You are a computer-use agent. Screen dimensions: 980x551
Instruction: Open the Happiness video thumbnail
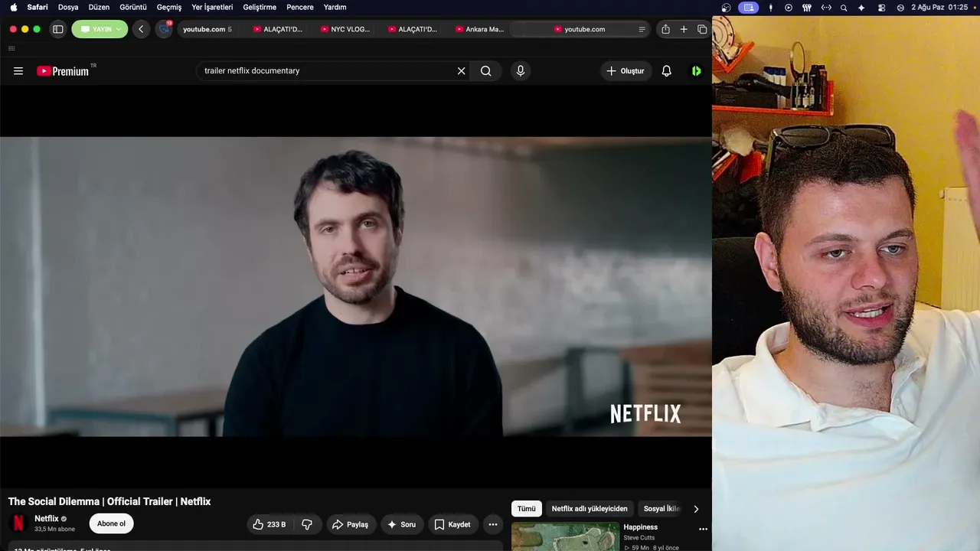point(565,536)
